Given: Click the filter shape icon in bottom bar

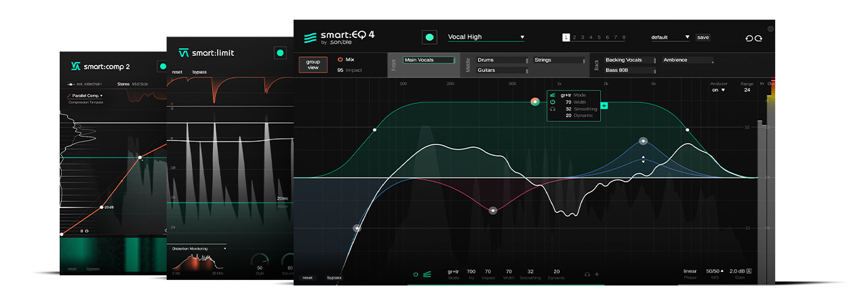Looking at the screenshot, I should tap(427, 274).
